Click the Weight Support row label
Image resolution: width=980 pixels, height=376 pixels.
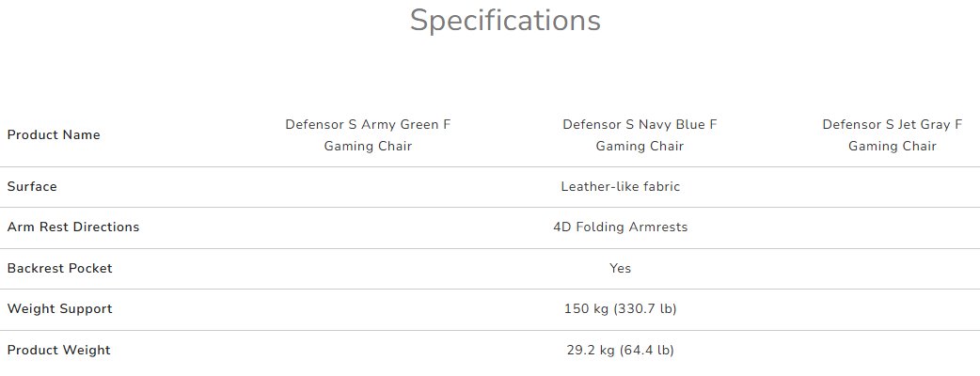click(59, 308)
